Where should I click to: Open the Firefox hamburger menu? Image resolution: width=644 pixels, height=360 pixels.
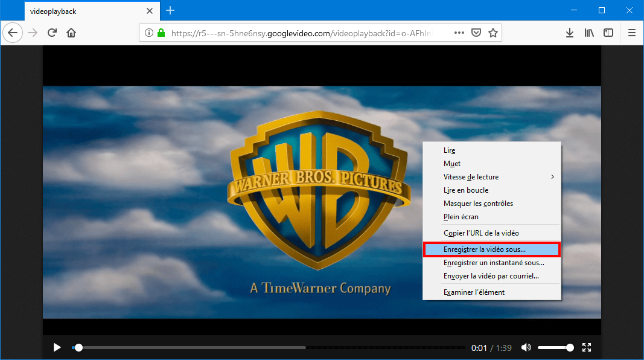click(x=632, y=33)
